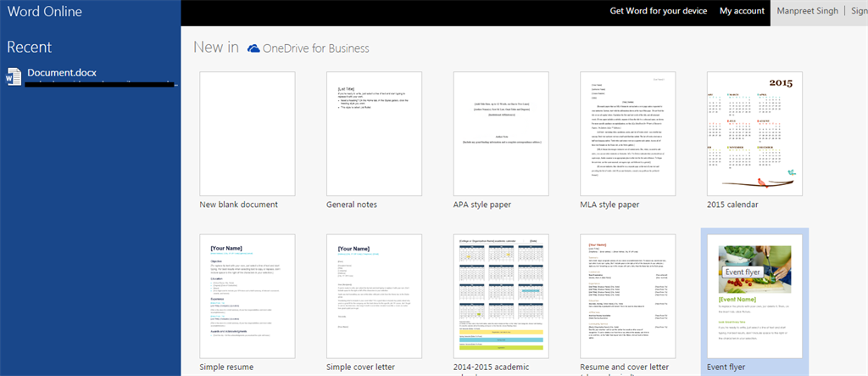Pick the Simple resume template thumbnail
The height and width of the screenshot is (376, 868).
[248, 296]
